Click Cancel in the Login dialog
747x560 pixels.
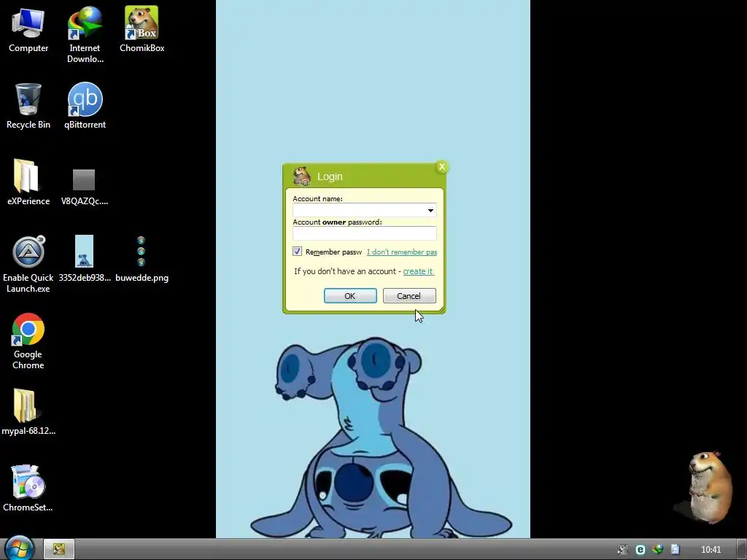pyautogui.click(x=409, y=296)
